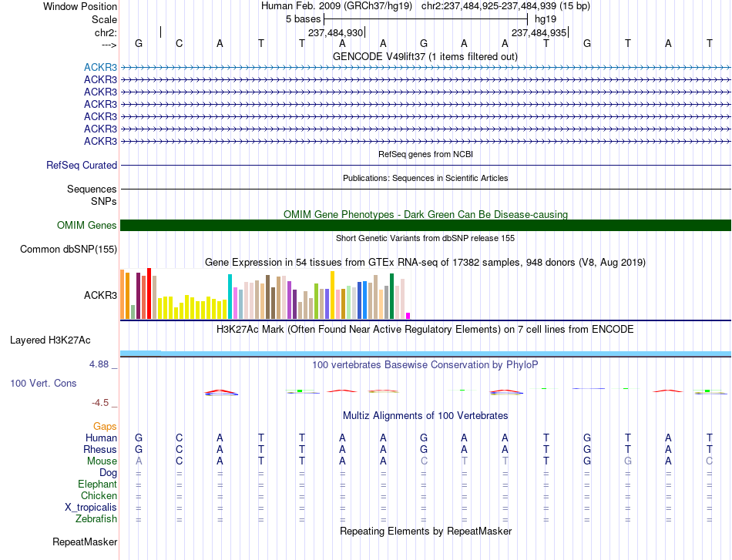Select the OMIM Genes dark green bar
Viewport: 732px width, 560px height.
coord(425,226)
